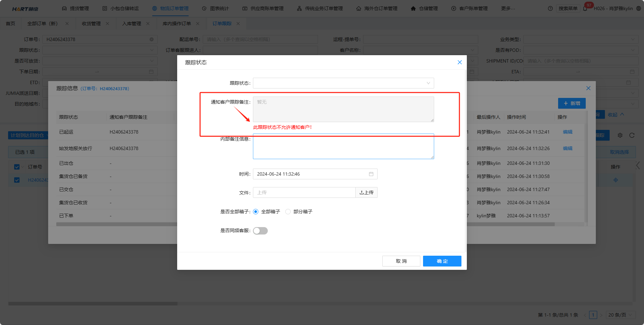
Task: Clear the order number input
Action: coord(152,39)
